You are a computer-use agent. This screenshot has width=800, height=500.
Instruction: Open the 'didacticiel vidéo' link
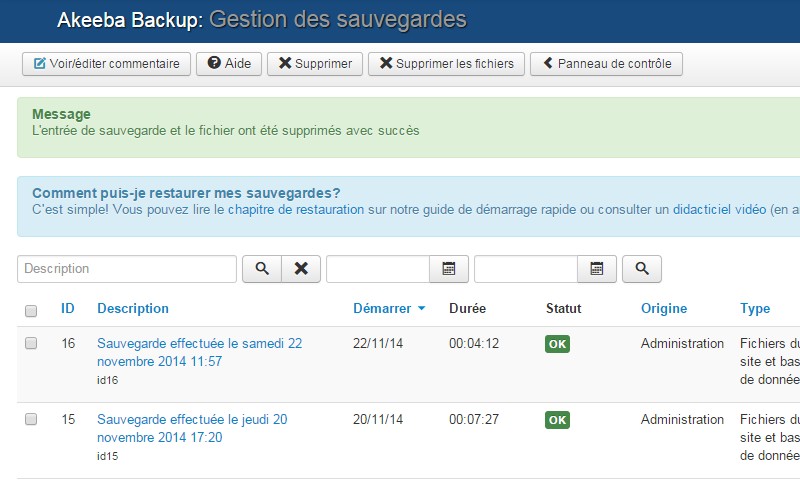[719, 210]
